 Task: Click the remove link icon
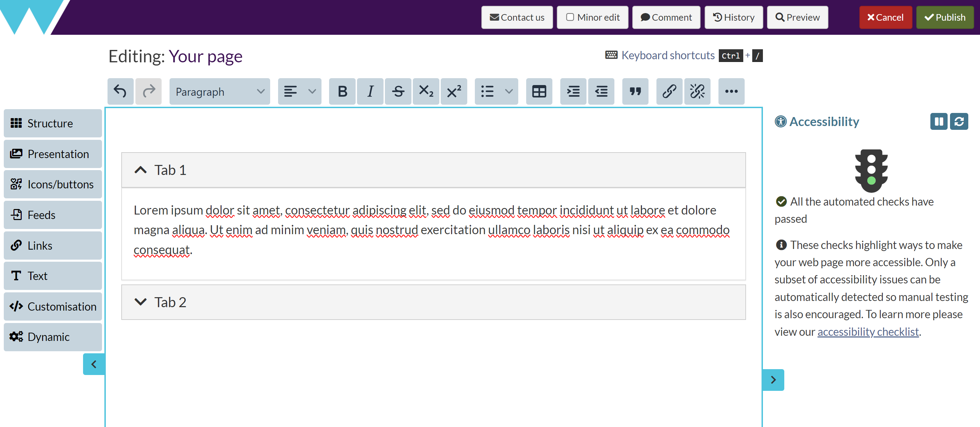(x=697, y=91)
